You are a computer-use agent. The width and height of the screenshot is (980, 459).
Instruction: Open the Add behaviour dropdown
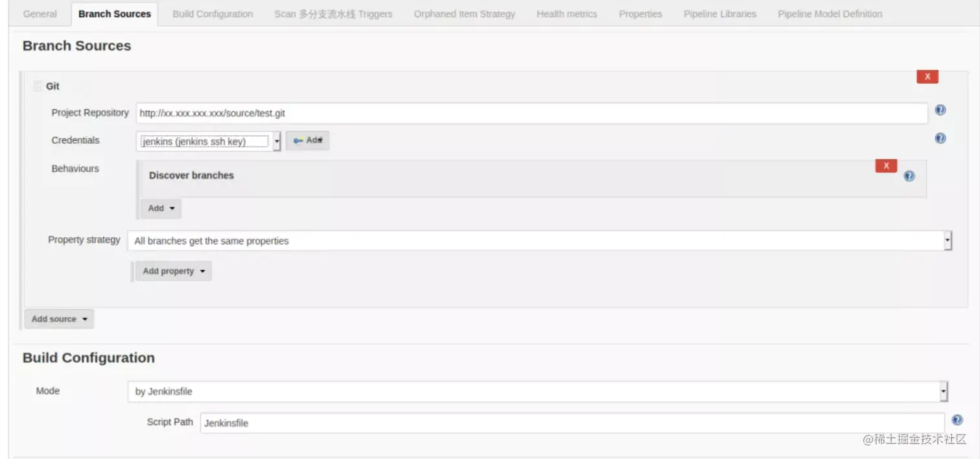pyautogui.click(x=161, y=208)
